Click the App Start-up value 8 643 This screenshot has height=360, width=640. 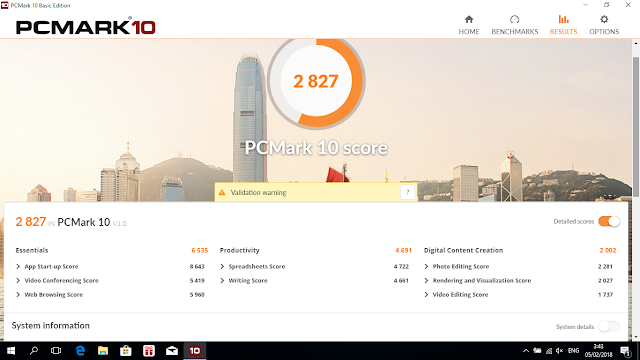[197, 267]
